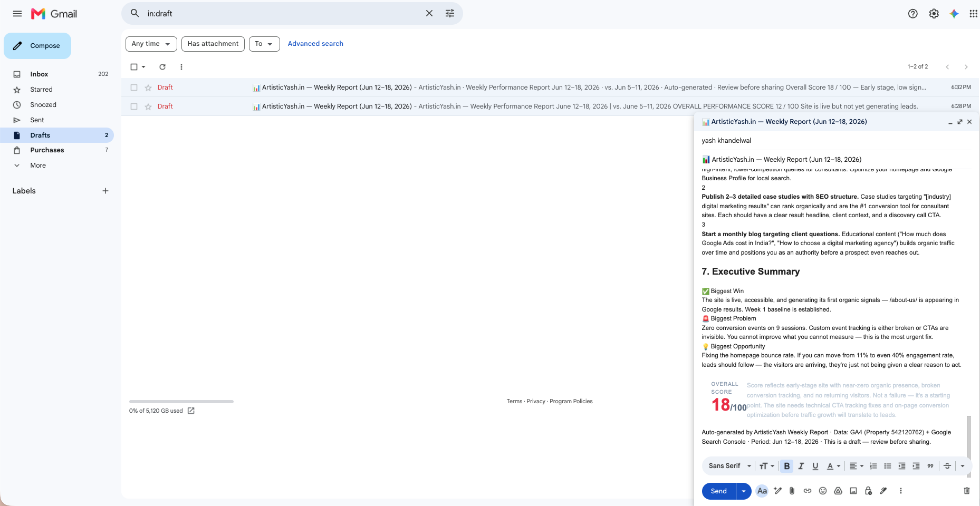Increase indent of text
This screenshot has height=506, width=980.
pyautogui.click(x=916, y=466)
